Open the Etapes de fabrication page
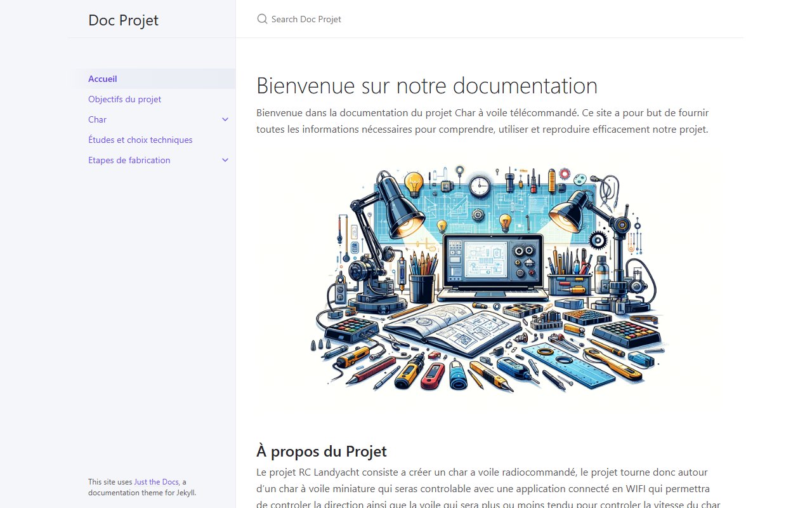This screenshot has height=508, width=812. click(x=129, y=160)
